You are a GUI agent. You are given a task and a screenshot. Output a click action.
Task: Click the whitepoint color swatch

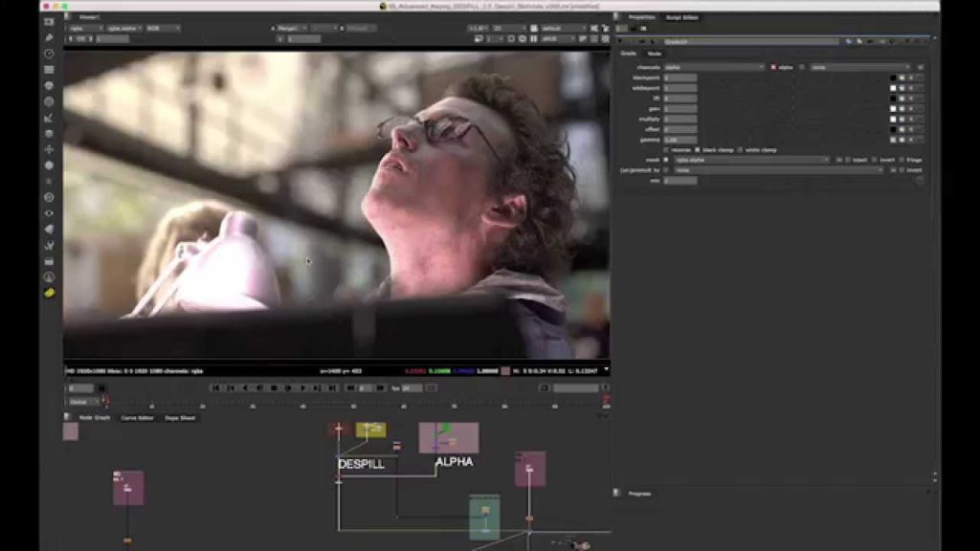(x=893, y=88)
